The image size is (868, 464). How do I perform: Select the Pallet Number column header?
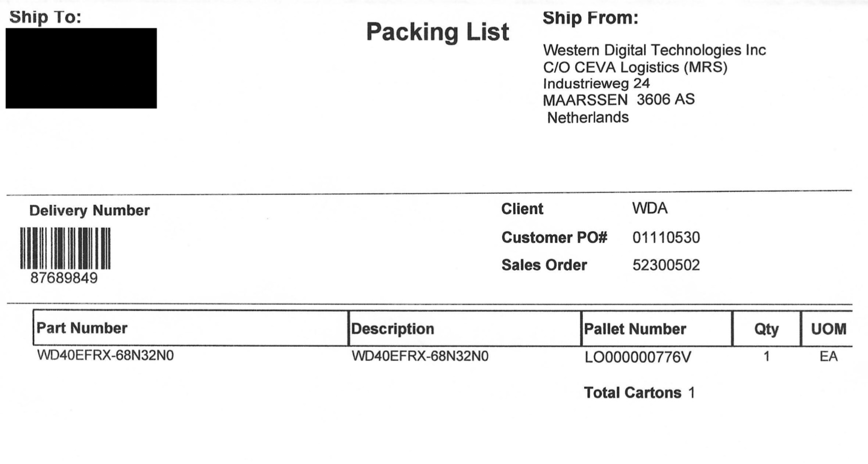635,328
